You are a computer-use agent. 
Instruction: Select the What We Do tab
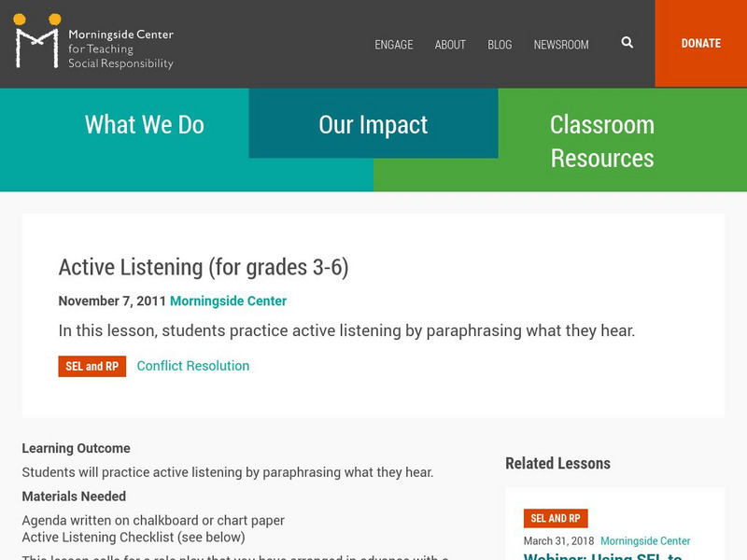[145, 125]
